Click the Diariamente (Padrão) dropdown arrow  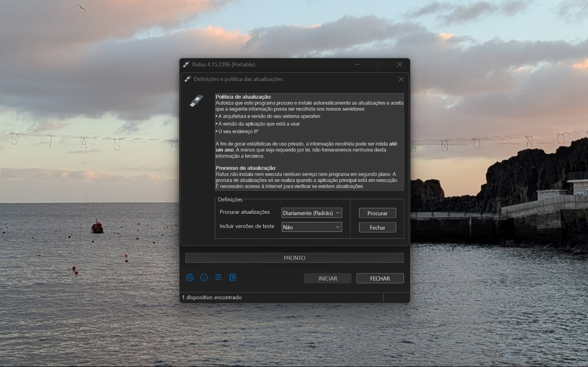[338, 213]
